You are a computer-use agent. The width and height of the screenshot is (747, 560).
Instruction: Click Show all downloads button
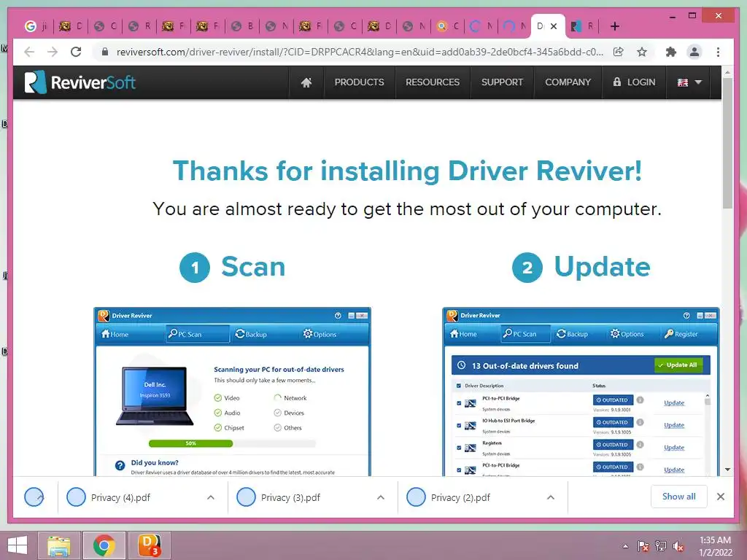(679, 497)
